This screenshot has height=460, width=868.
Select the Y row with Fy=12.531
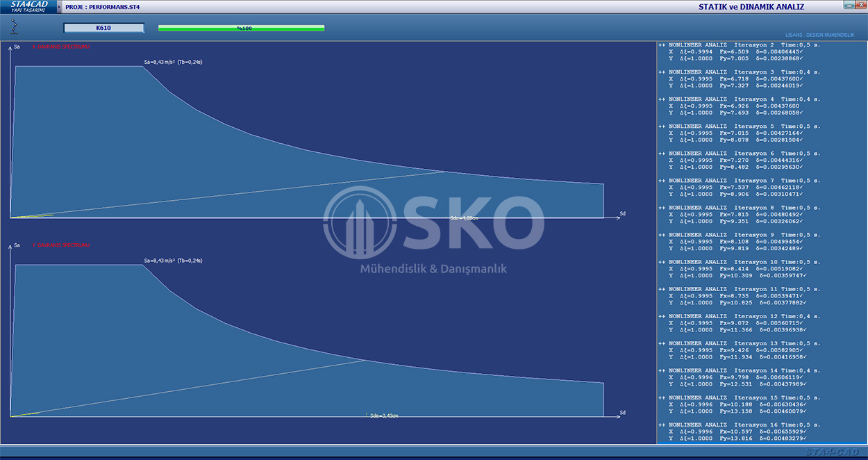738,384
